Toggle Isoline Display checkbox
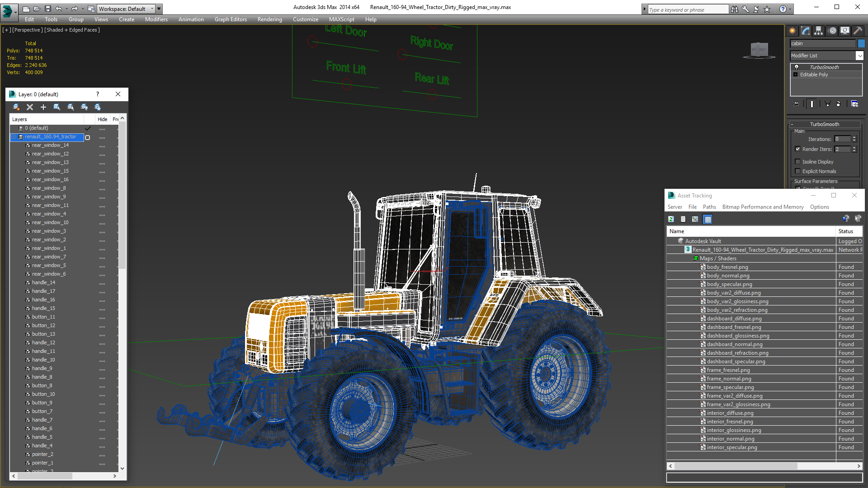Image resolution: width=868 pixels, height=488 pixels. [797, 162]
